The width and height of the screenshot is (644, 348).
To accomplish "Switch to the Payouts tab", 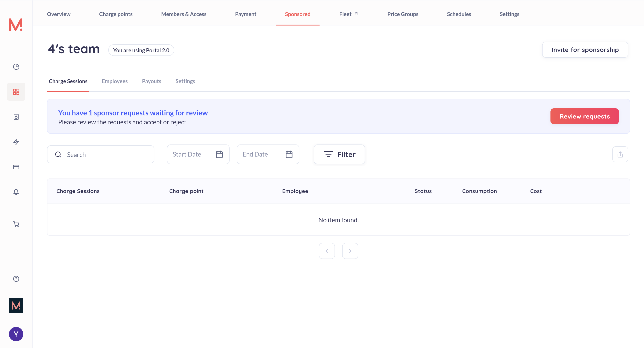I will tap(151, 81).
